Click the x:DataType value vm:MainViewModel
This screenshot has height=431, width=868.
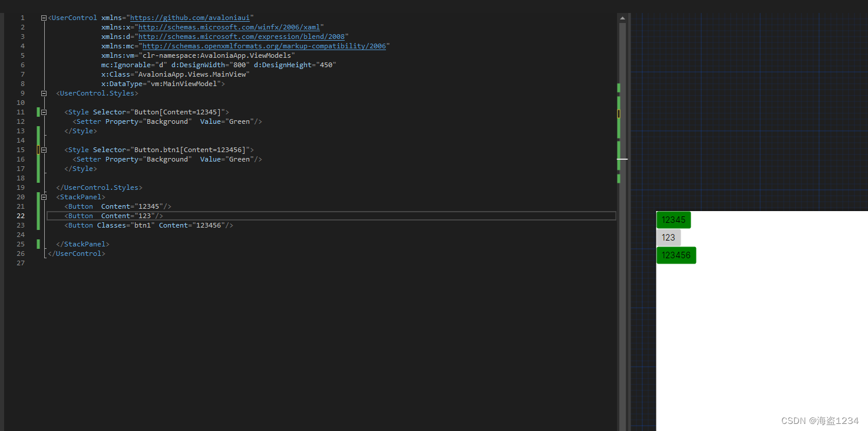pos(184,84)
